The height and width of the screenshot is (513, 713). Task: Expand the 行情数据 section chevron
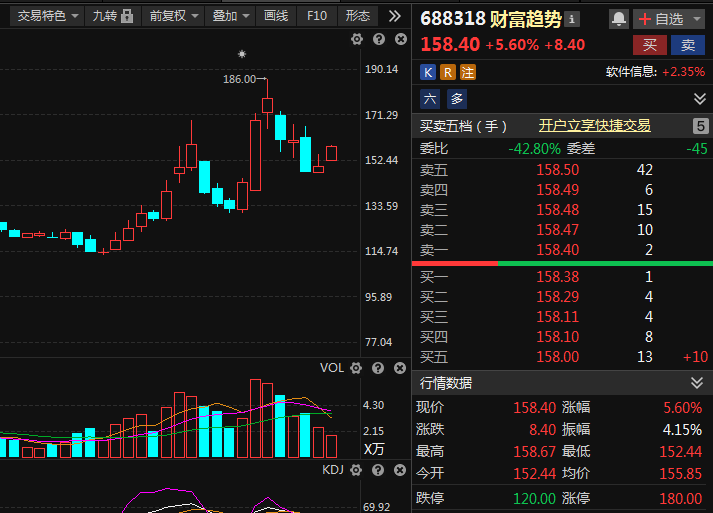pos(697,383)
